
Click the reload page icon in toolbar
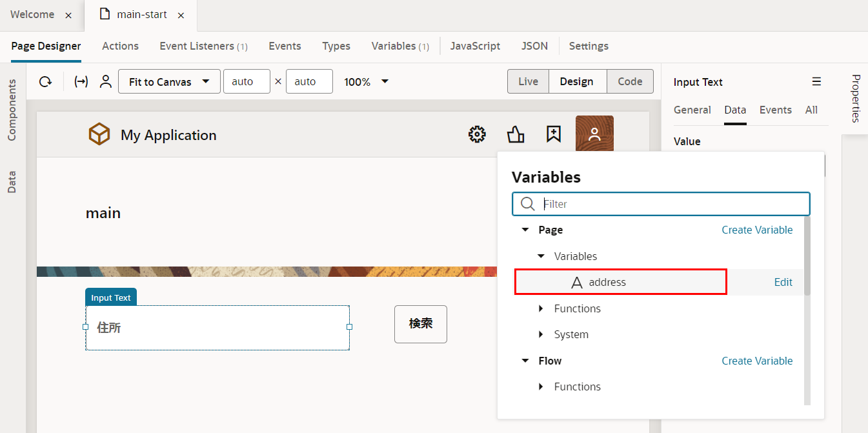[45, 82]
